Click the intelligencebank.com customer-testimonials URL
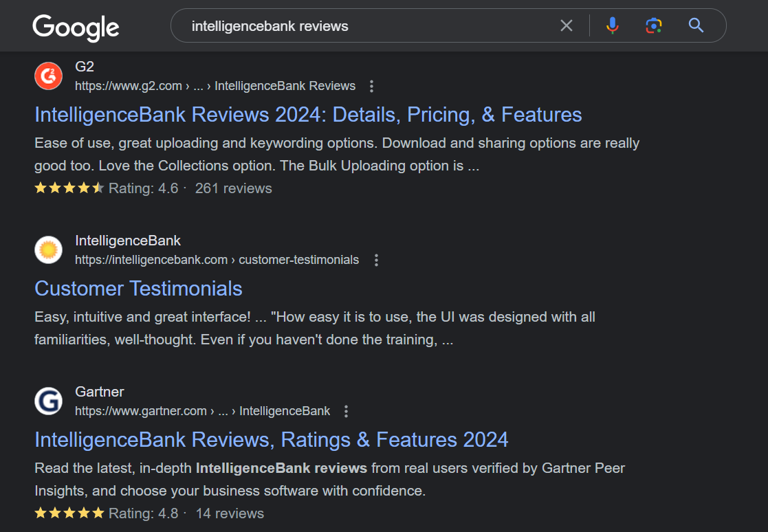 click(217, 260)
